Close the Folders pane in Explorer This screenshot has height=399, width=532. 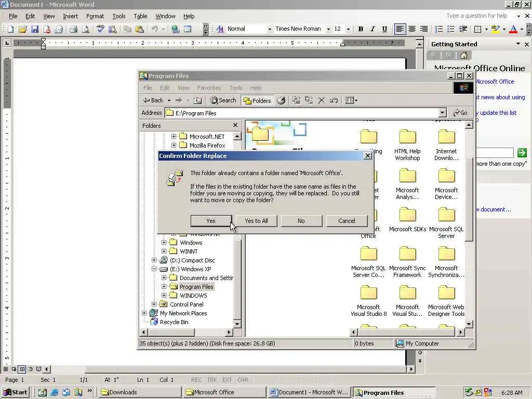coord(235,125)
